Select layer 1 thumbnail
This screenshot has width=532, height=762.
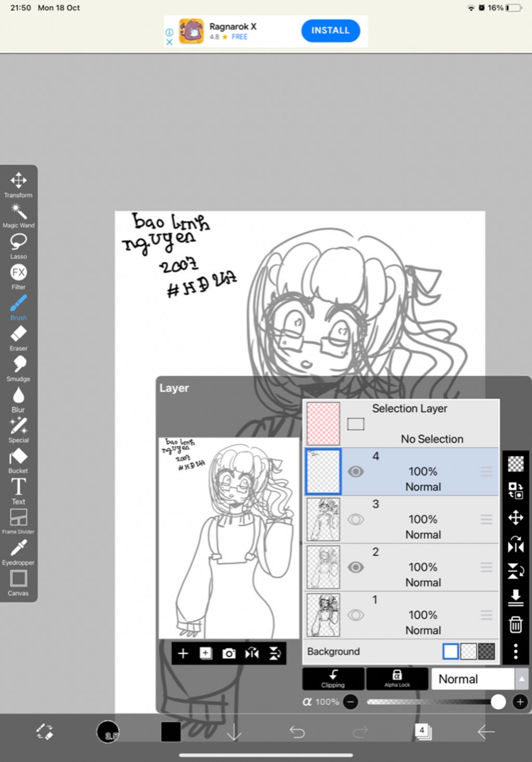[323, 615]
